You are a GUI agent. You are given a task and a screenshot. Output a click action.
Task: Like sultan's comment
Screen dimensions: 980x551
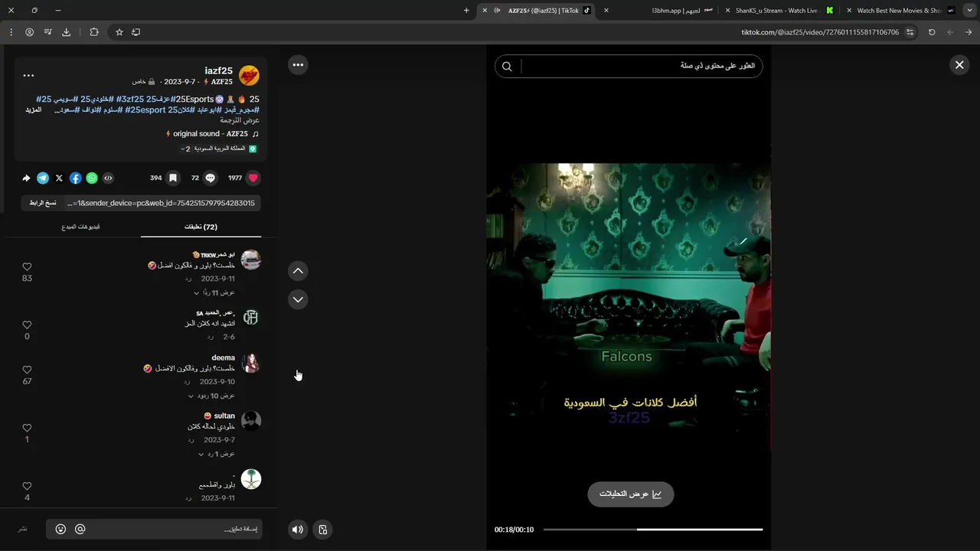[27, 428]
